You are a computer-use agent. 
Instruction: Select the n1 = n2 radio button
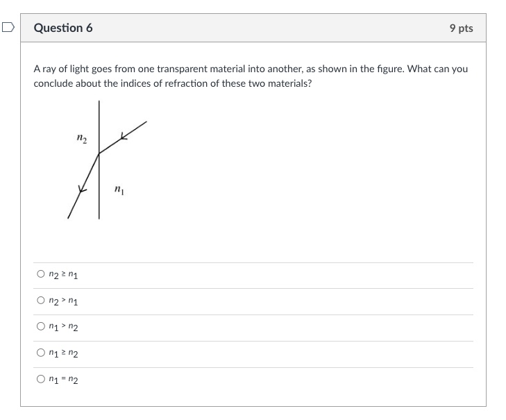41,379
